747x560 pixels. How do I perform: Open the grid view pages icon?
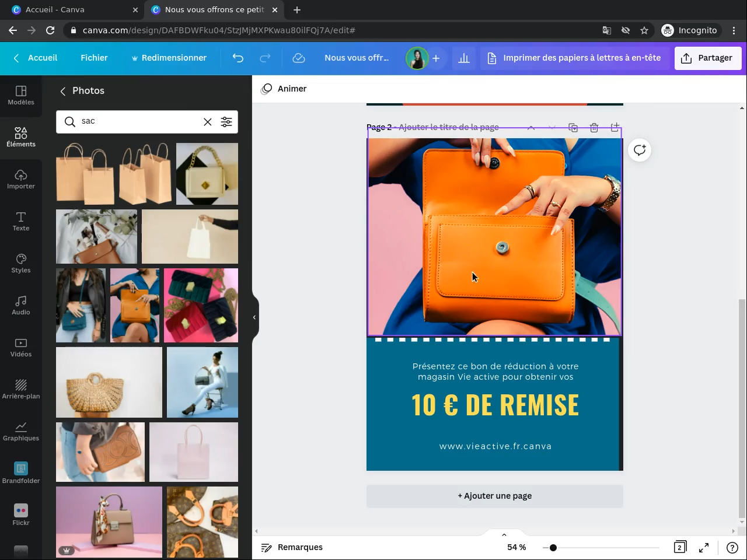point(680,547)
